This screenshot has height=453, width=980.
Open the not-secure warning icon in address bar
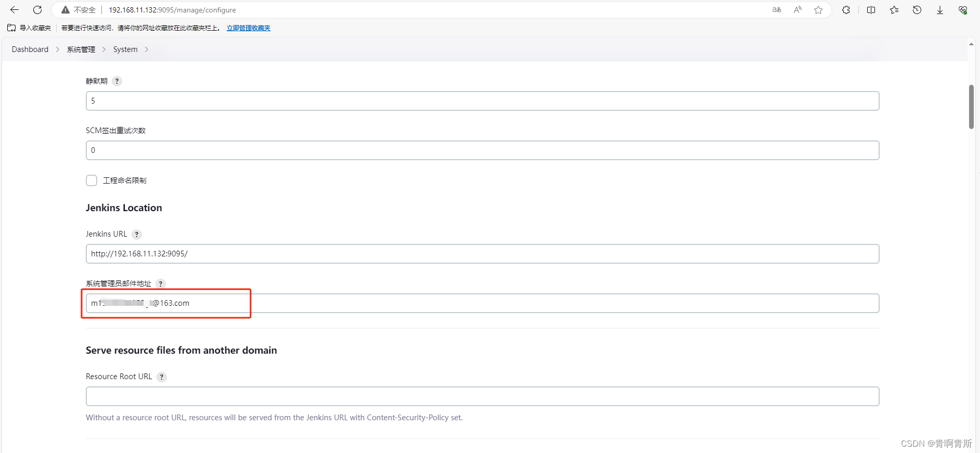coord(66,10)
